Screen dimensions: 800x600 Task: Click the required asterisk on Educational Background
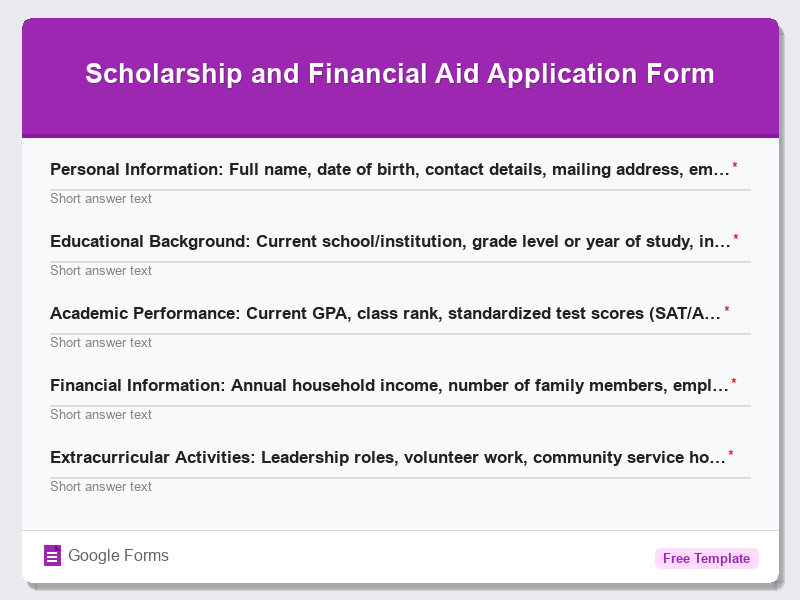pyautogui.click(x=736, y=237)
